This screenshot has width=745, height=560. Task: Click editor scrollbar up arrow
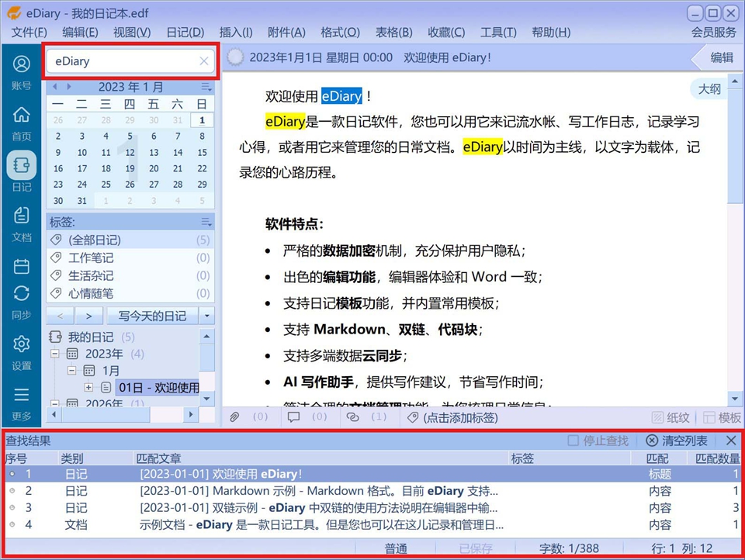point(735,81)
